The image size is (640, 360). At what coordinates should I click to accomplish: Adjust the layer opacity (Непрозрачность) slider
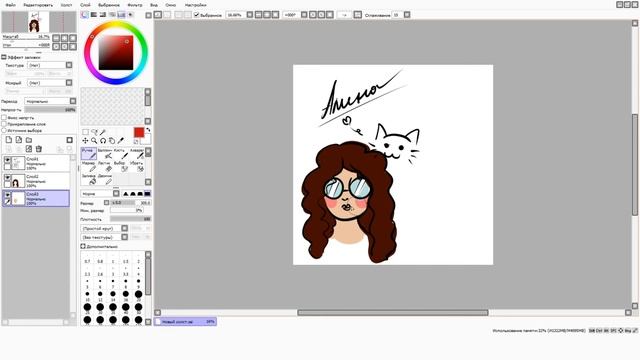(50, 110)
